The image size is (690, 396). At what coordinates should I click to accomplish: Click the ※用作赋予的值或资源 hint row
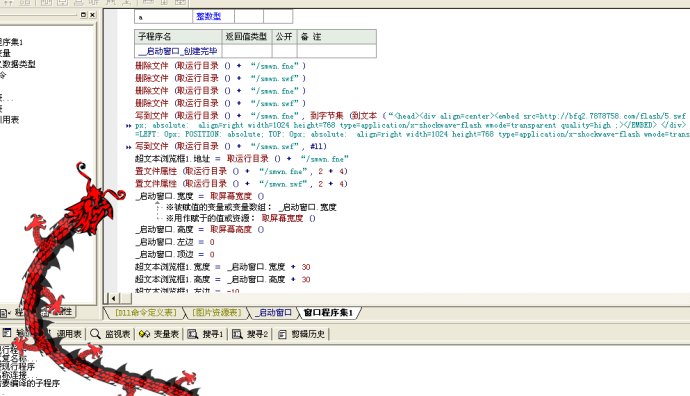point(241,218)
